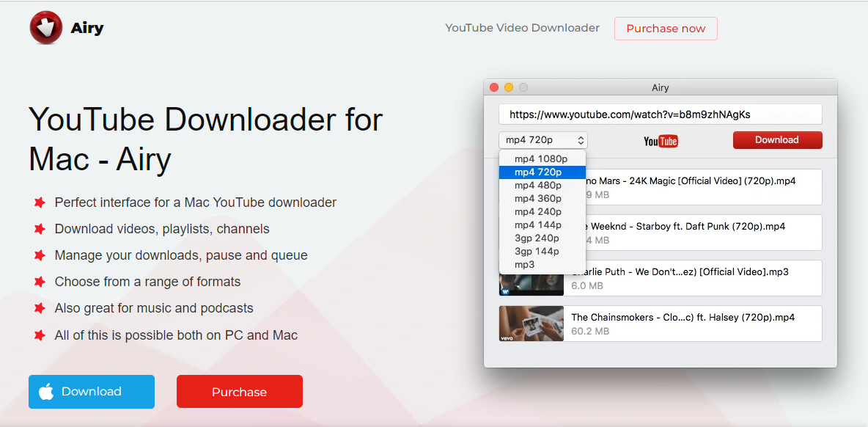The image size is (868, 427).
Task: Click 'Perfect interface for a Mac' text
Action: (196, 202)
